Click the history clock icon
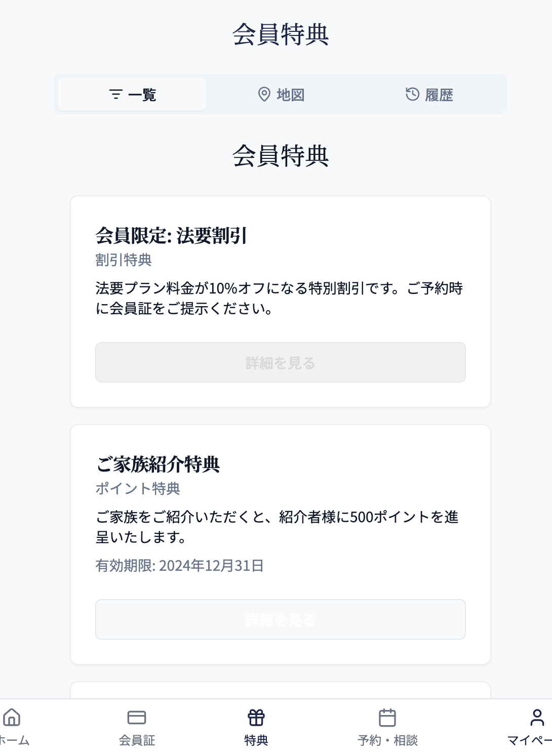Screen dimensions: 552x756 pyautogui.click(x=412, y=94)
